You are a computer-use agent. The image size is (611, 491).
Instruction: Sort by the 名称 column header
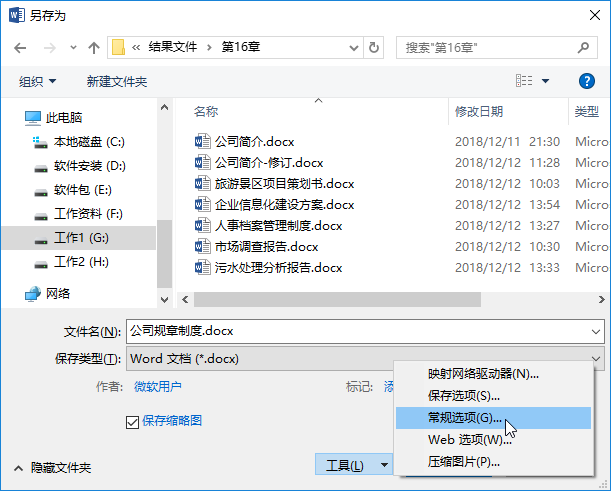206,111
